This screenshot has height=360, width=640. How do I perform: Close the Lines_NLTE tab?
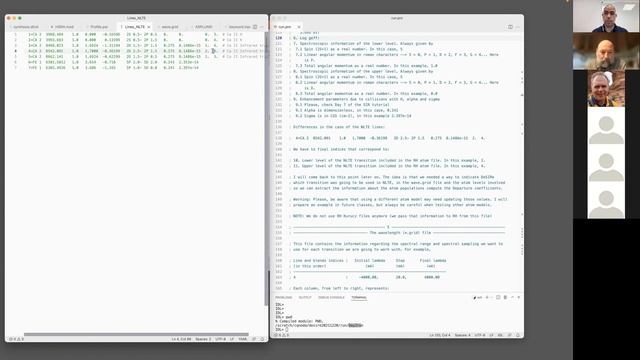[x=149, y=27]
